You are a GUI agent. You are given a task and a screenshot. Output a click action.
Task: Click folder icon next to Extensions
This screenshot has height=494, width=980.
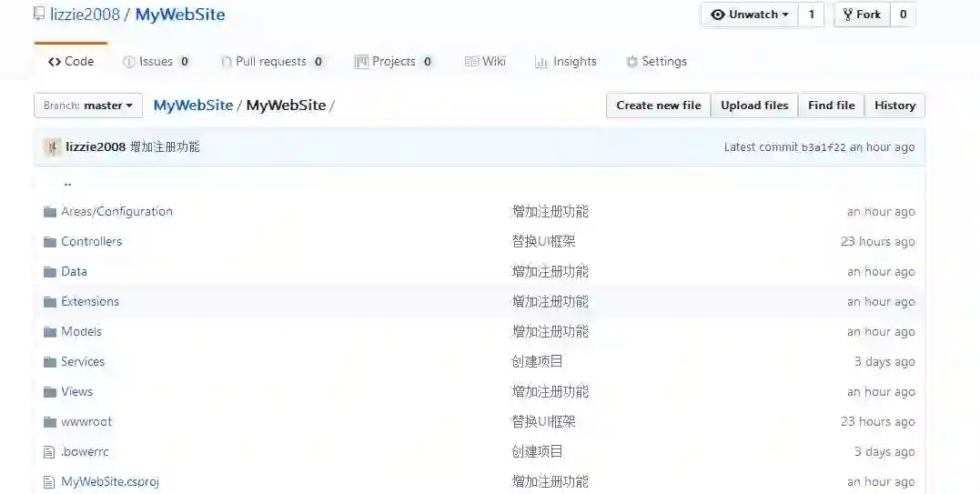50,302
